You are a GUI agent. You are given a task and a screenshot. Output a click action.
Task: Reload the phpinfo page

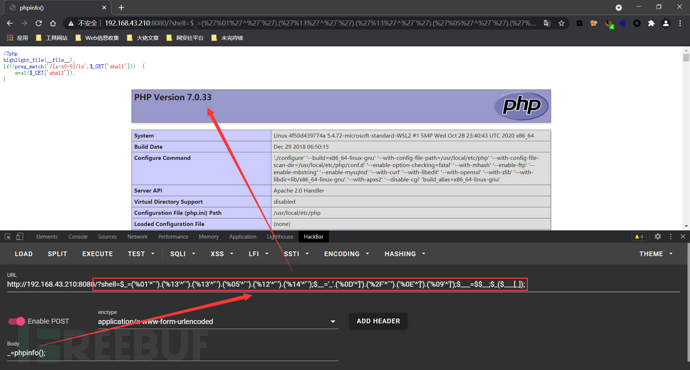[39, 23]
